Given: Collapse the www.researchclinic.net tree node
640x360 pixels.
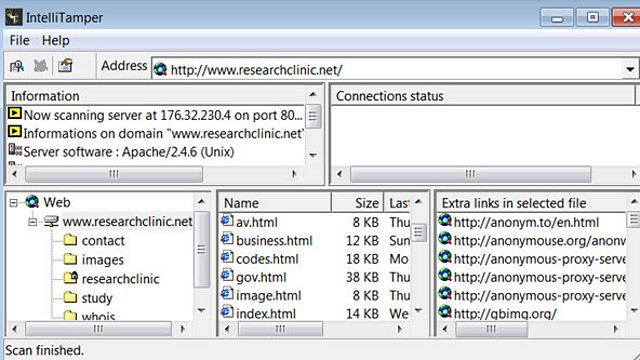Looking at the screenshot, I should click(x=33, y=222).
